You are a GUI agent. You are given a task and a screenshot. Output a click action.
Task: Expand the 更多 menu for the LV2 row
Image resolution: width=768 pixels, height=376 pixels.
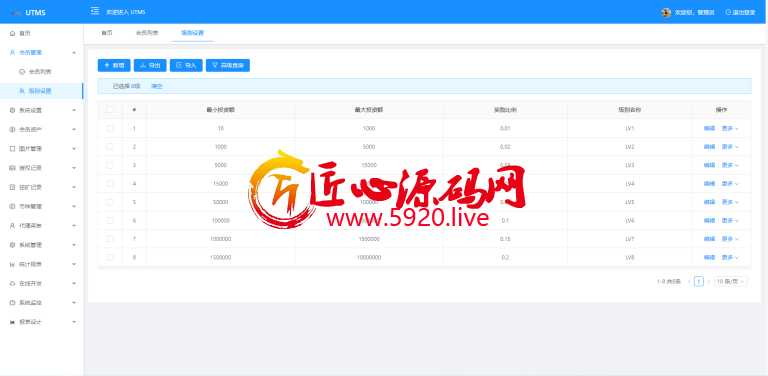(730, 147)
